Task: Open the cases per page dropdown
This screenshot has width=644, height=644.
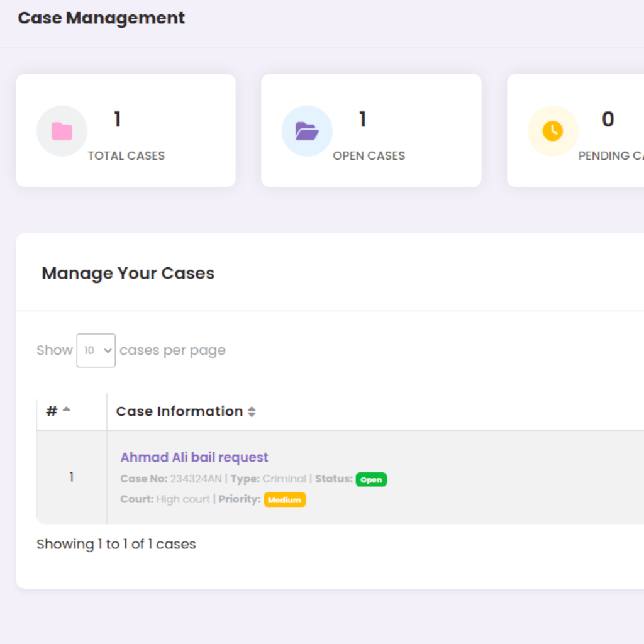Action: click(x=96, y=350)
